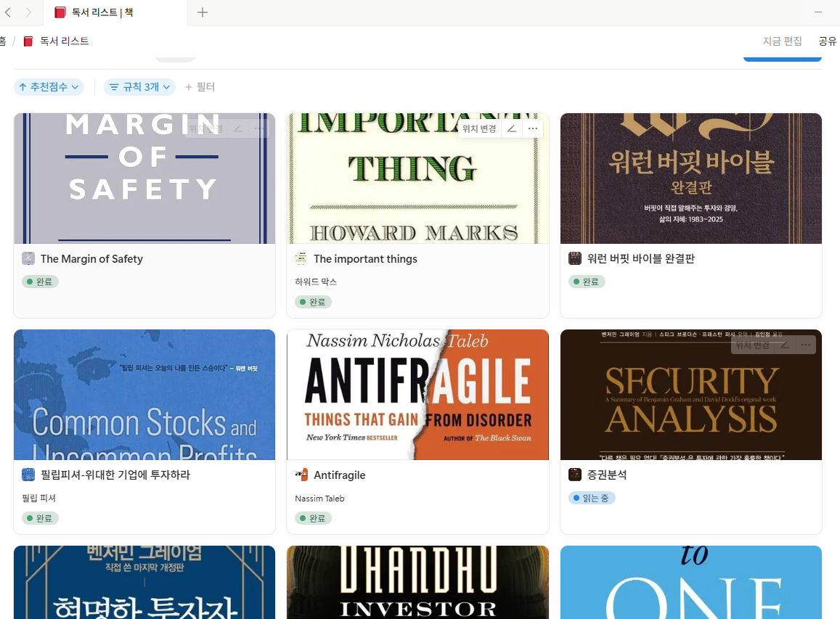The height and width of the screenshot is (619, 840).
Task: Click the Margin of Safety page icon
Action: coord(28,258)
